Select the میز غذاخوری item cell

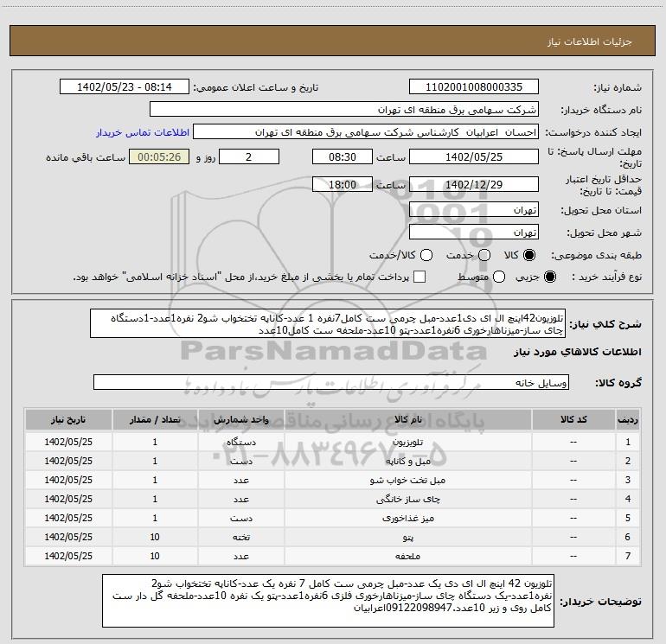coord(407,518)
